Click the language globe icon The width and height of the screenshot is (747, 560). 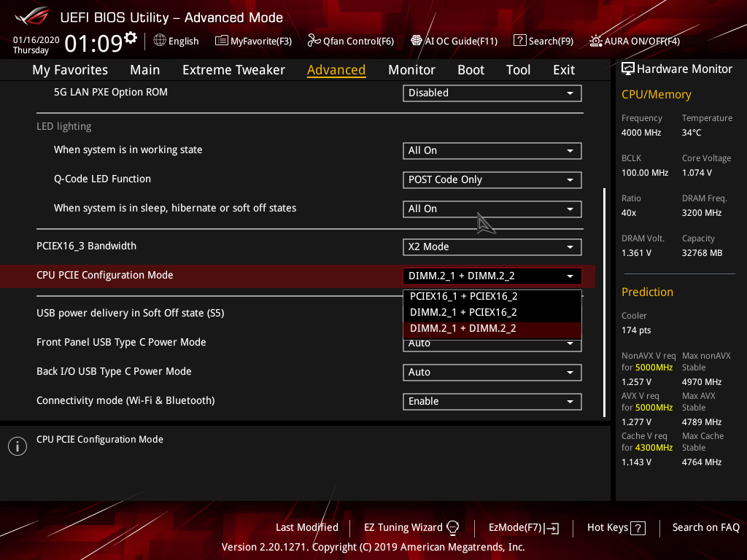click(160, 41)
